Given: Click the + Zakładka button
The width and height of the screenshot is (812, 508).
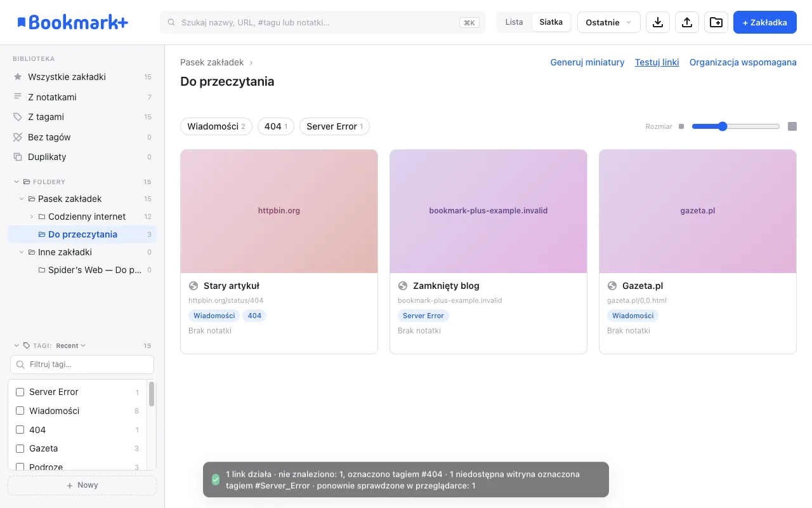Looking at the screenshot, I should [x=765, y=22].
